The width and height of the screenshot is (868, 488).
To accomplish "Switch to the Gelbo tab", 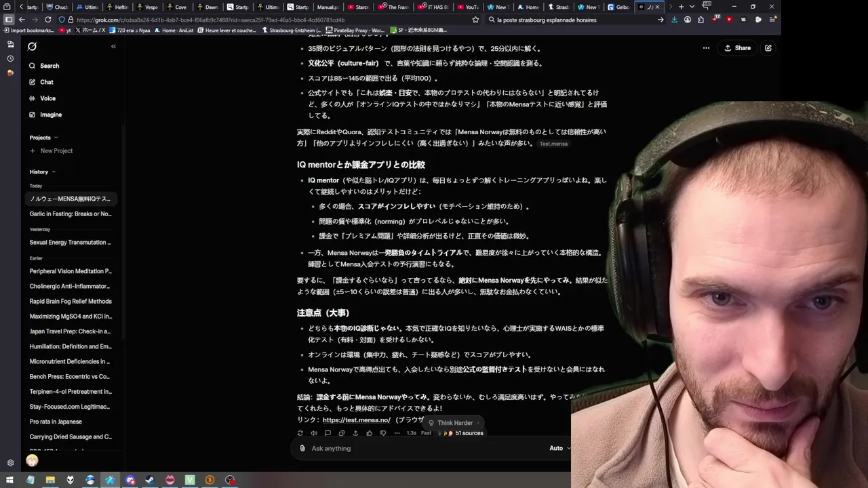I will [618, 7].
